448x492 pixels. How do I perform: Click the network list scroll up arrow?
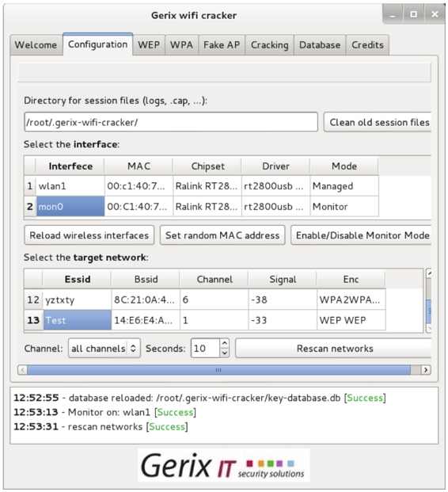429,273
